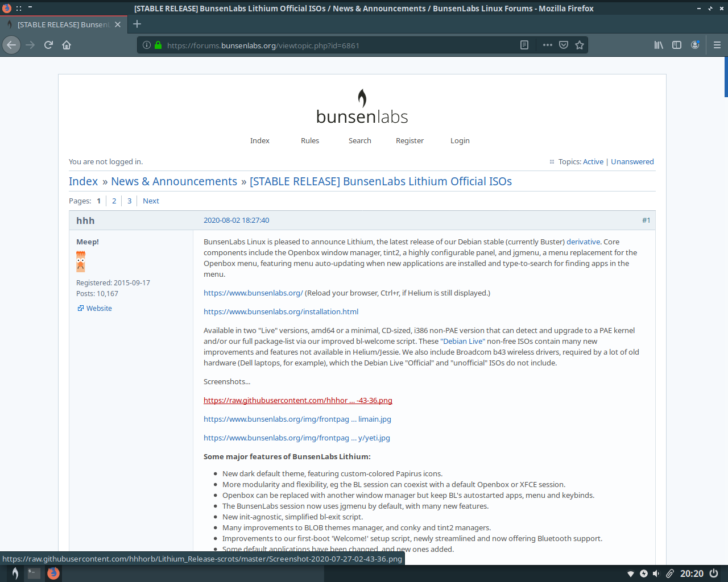Open the bunsenlabs.org installation.html link
728x582 pixels.
point(281,311)
